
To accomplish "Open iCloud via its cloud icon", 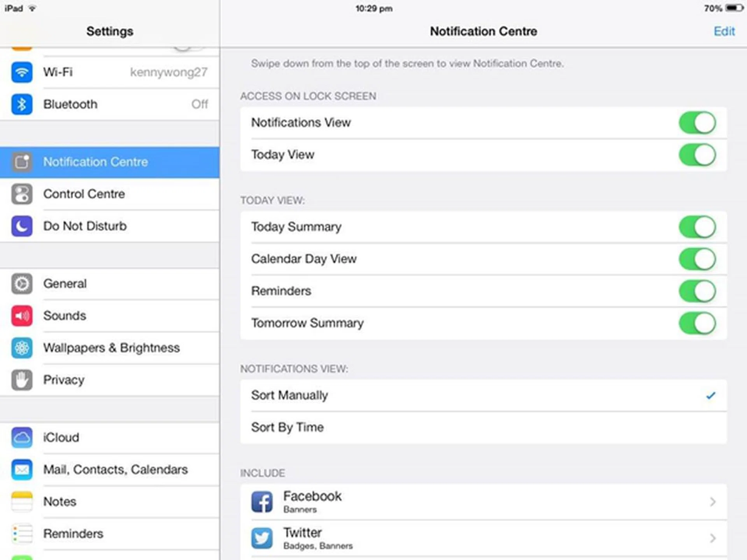I will [22, 437].
